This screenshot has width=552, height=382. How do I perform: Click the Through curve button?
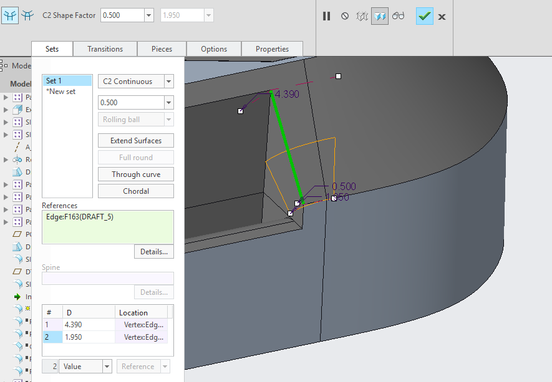click(x=136, y=174)
